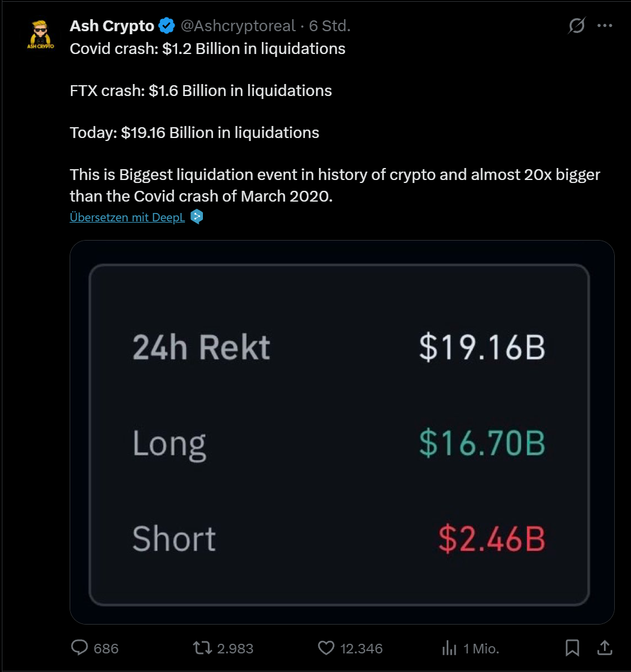
Task: Open the "6 Std." timestamp permalink
Action: 330,26
